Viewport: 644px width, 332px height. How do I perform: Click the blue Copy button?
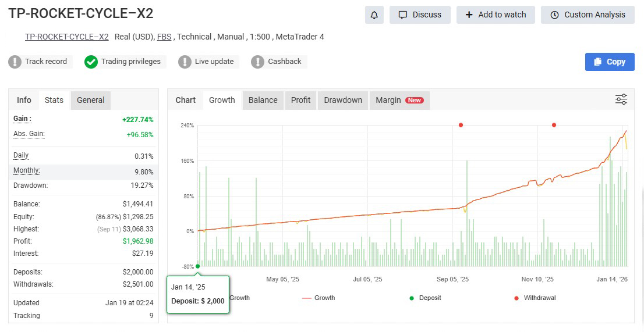pyautogui.click(x=610, y=62)
